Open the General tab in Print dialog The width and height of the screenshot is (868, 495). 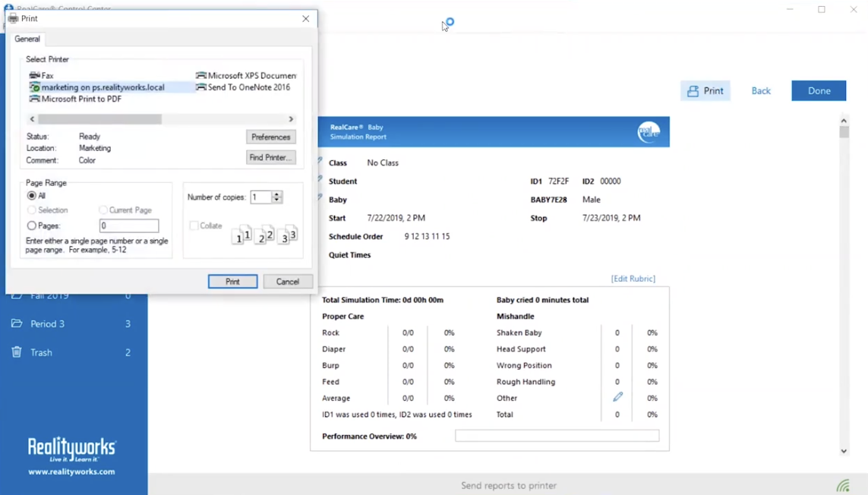click(x=27, y=39)
